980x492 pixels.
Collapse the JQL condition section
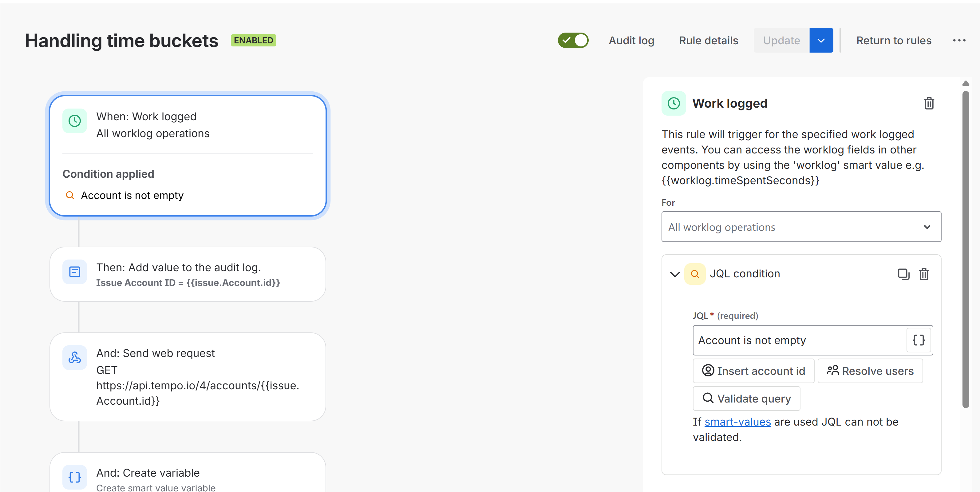point(674,274)
